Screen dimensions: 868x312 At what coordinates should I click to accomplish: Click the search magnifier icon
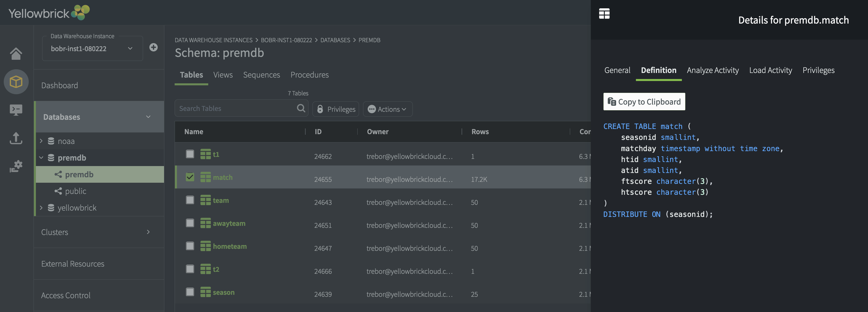tap(300, 108)
